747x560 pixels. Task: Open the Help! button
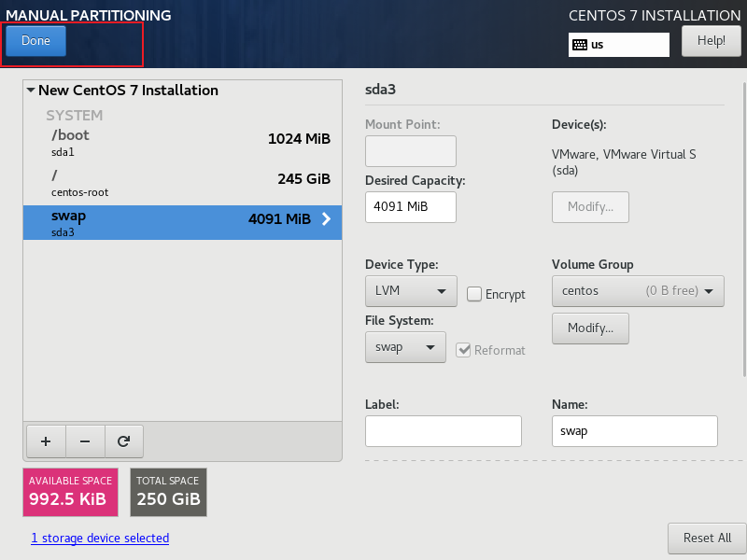[711, 41]
